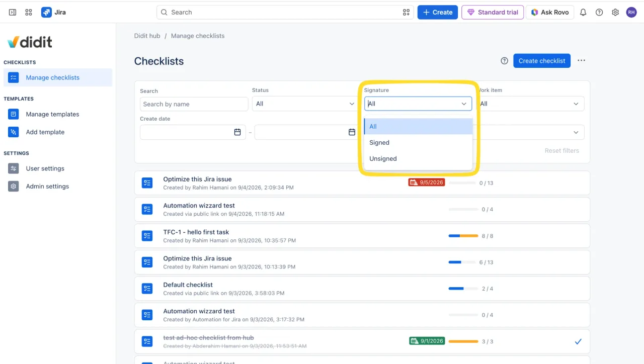Open the three-dot more actions menu
This screenshot has height=364, width=644.
[581, 61]
